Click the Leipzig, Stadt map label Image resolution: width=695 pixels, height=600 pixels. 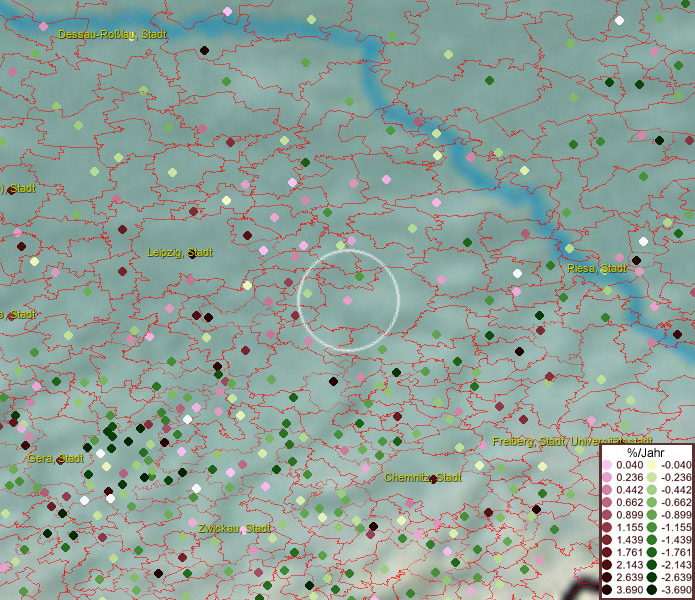coord(180,253)
